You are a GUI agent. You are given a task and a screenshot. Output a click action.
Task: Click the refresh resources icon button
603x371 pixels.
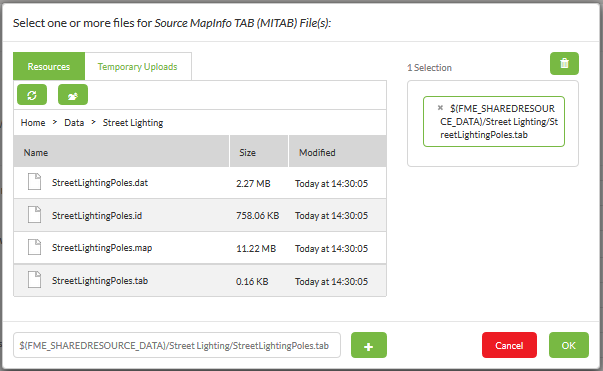pos(32,95)
